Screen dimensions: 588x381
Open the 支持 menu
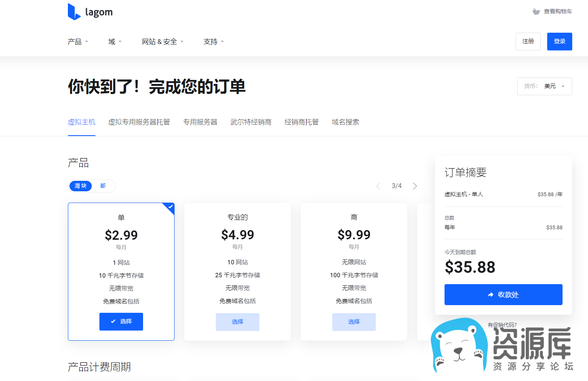(213, 42)
